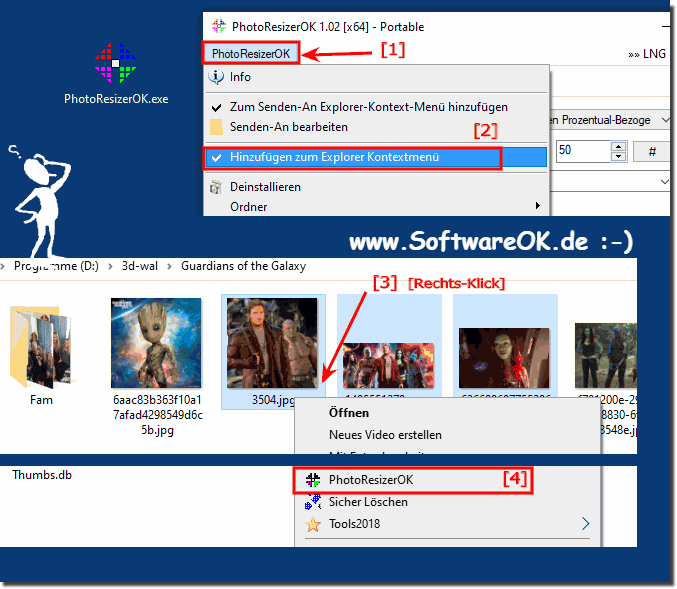Click the Sicher Löschen icon
The width and height of the screenshot is (677, 589).
click(313, 502)
